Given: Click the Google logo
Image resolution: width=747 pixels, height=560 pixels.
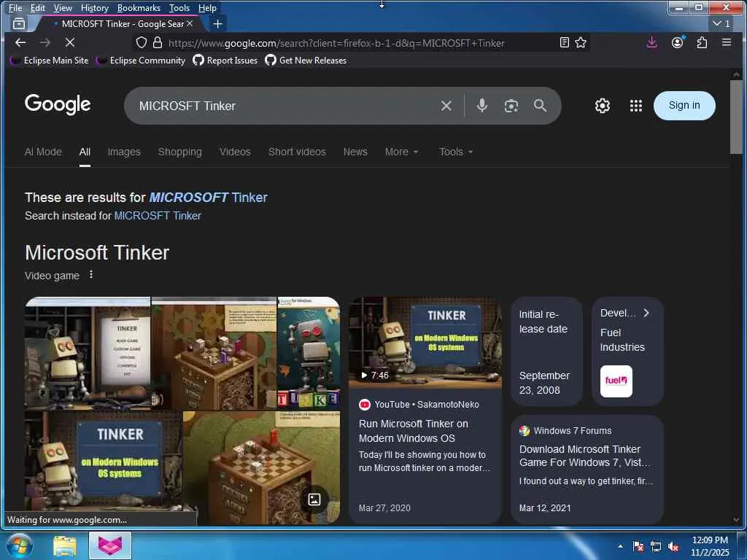Looking at the screenshot, I should pos(58,104).
